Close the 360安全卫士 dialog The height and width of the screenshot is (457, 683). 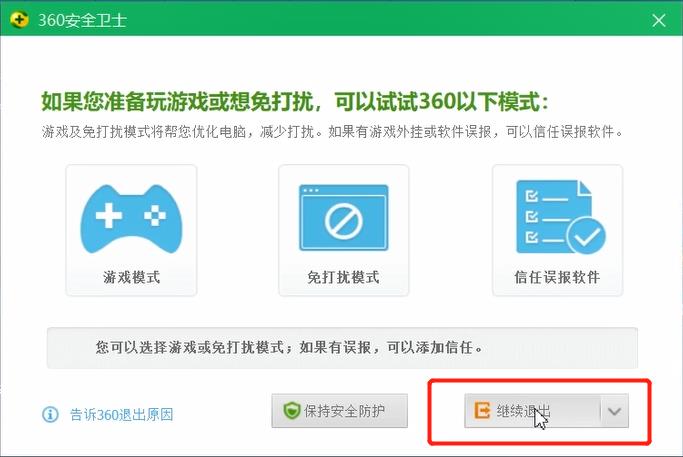coord(659,20)
